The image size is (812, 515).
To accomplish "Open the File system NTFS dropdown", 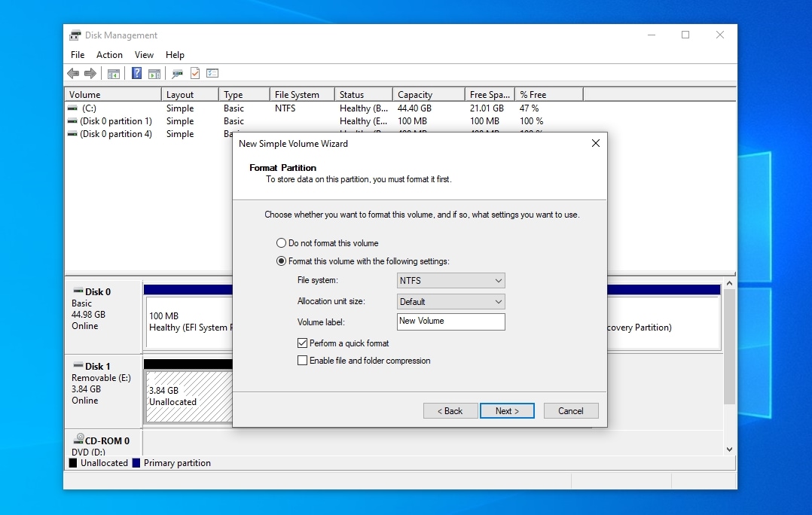I will click(x=450, y=281).
